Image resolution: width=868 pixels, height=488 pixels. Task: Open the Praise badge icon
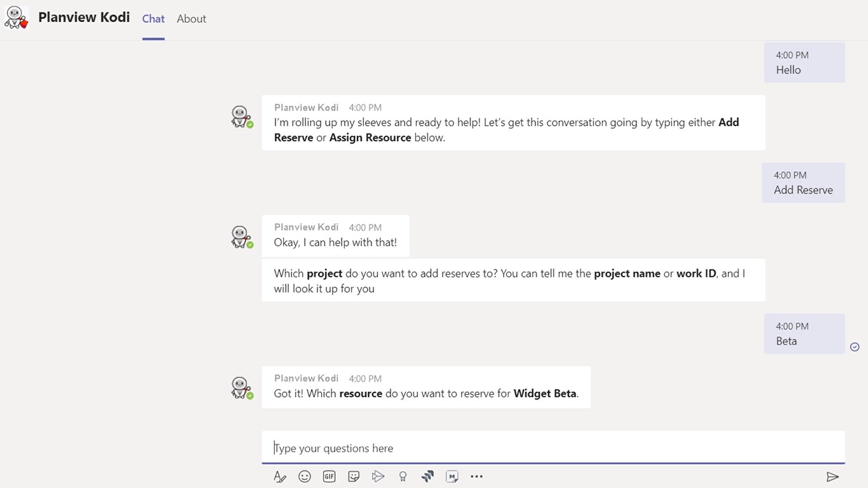[403, 477]
